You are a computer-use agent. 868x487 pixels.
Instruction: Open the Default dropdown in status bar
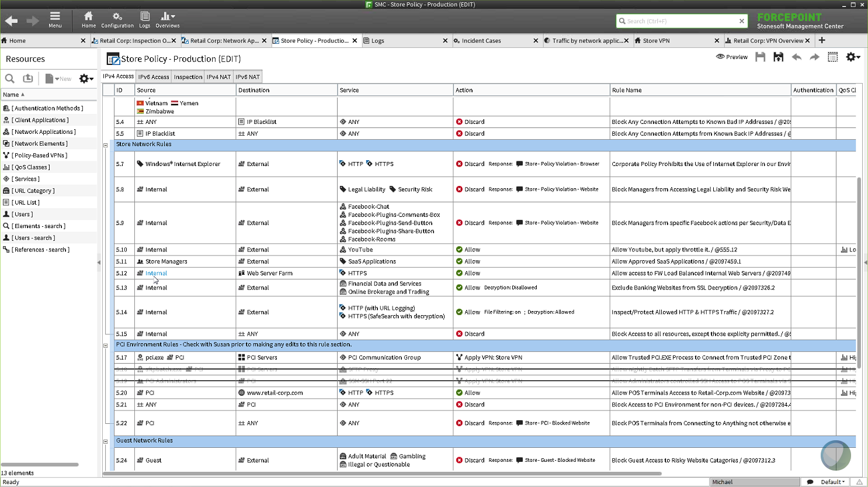(x=832, y=482)
